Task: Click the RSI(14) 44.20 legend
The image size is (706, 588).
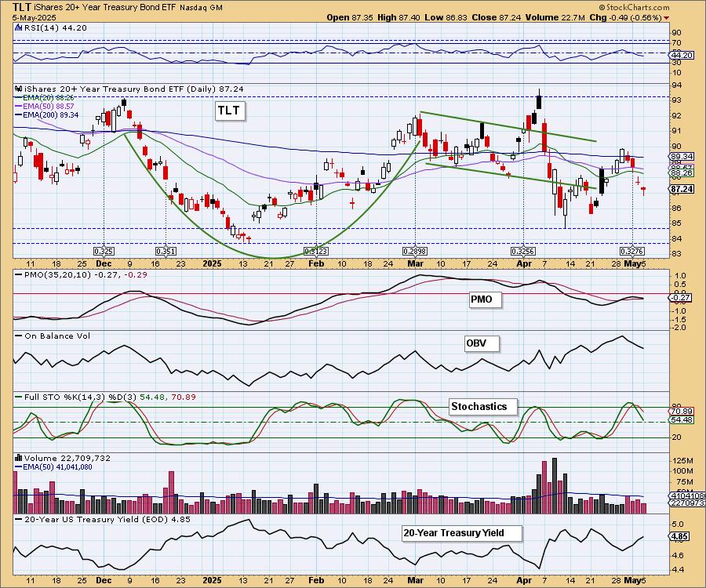Action: point(56,27)
